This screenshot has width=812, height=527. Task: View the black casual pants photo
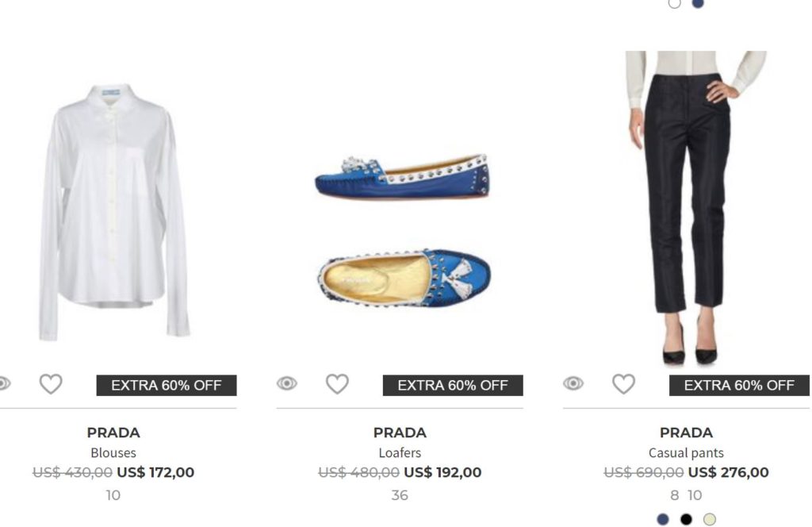(687, 206)
